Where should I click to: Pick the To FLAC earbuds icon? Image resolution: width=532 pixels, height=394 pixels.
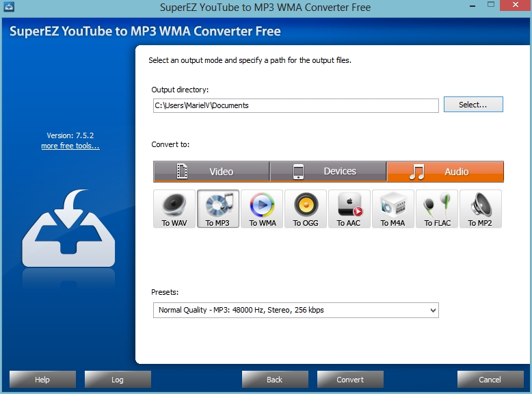pos(437,209)
